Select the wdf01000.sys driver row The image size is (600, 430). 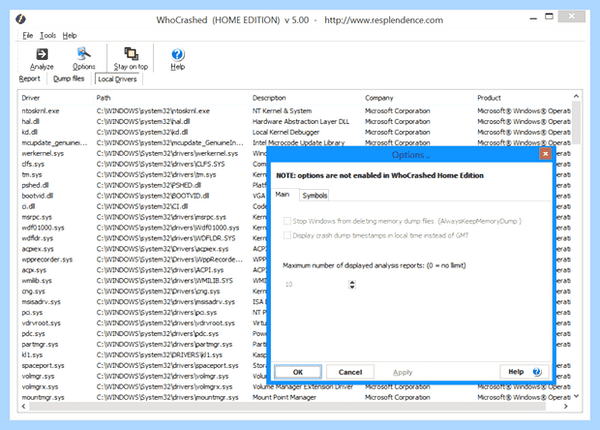point(143,228)
